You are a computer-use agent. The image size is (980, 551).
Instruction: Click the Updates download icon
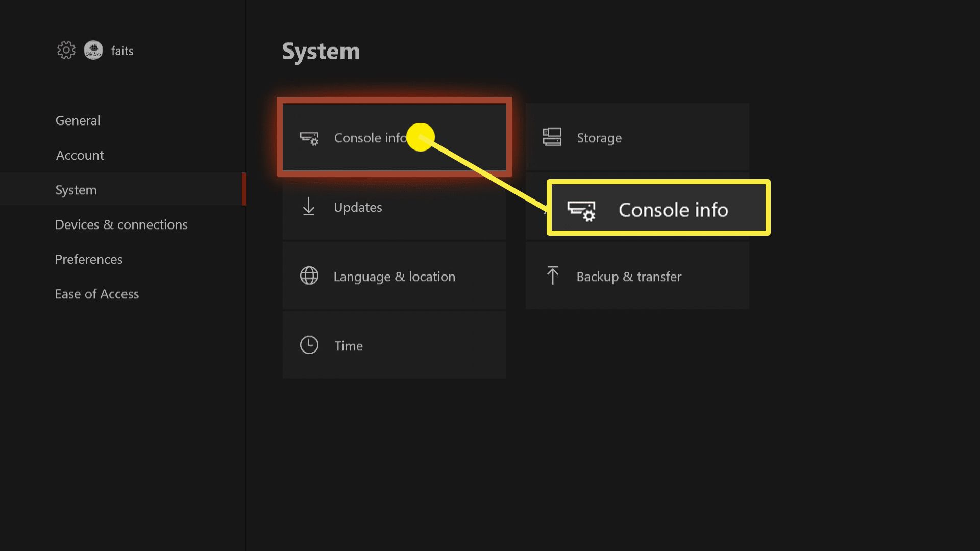coord(309,207)
